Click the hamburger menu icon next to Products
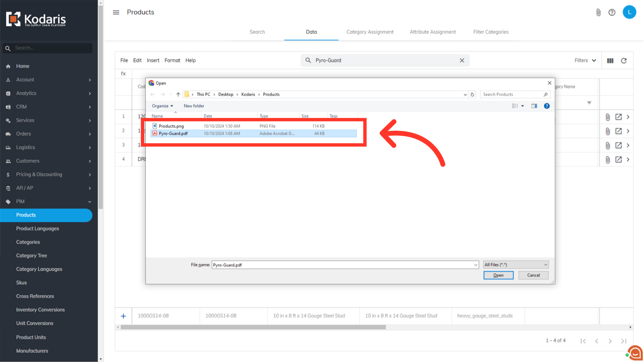 116,12
